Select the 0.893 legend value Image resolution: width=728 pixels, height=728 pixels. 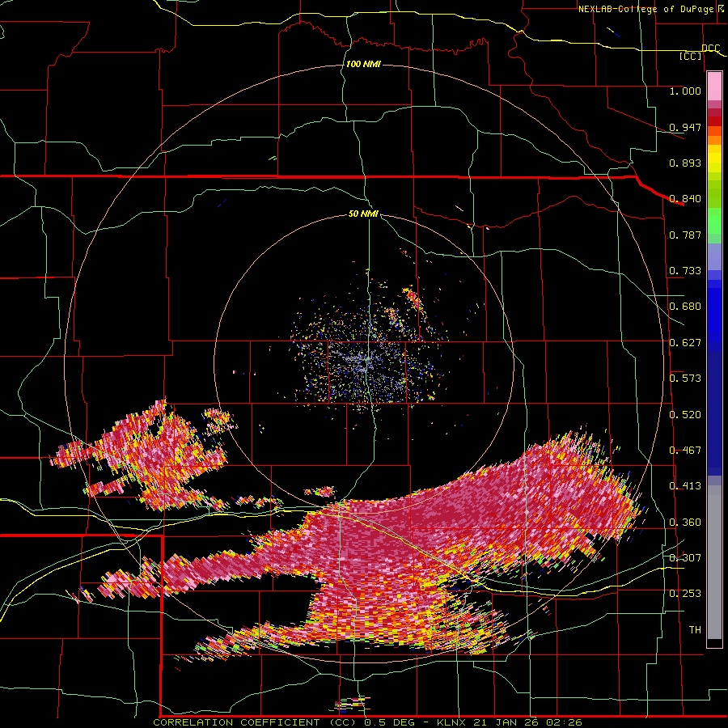coord(685,163)
